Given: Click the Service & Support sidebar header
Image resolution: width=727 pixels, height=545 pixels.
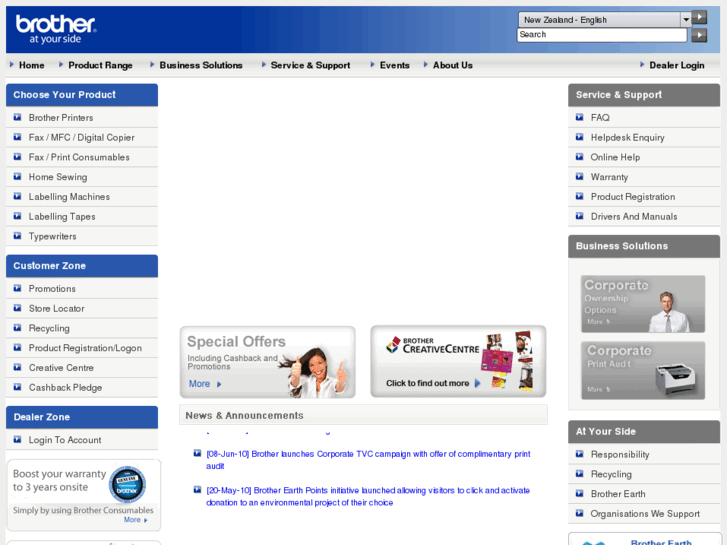Looking at the screenshot, I should tap(644, 95).
